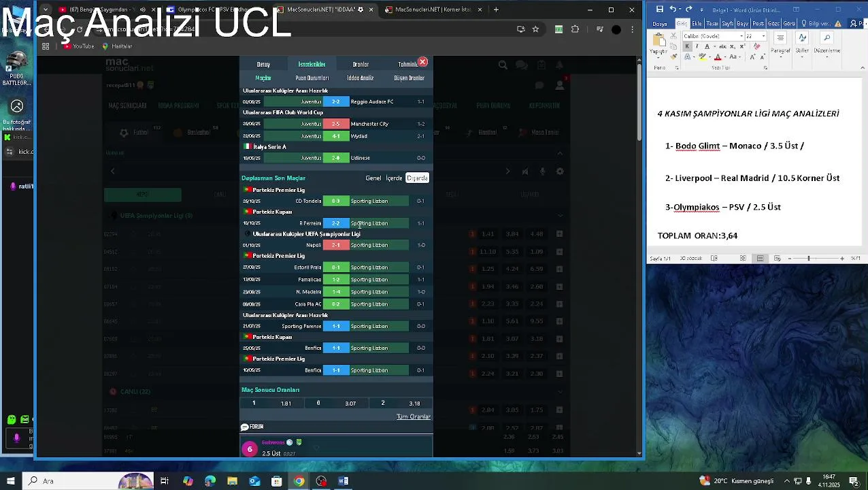Viewport: 868px width, 490px height.
Task: Switch to Word's Tasarım ribbon tab
Action: [x=712, y=24]
